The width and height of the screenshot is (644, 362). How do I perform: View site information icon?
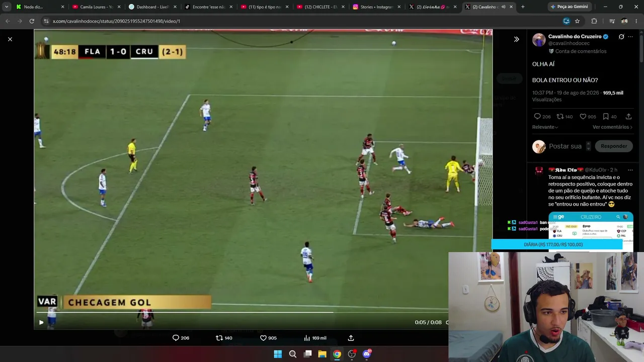pos(46,21)
